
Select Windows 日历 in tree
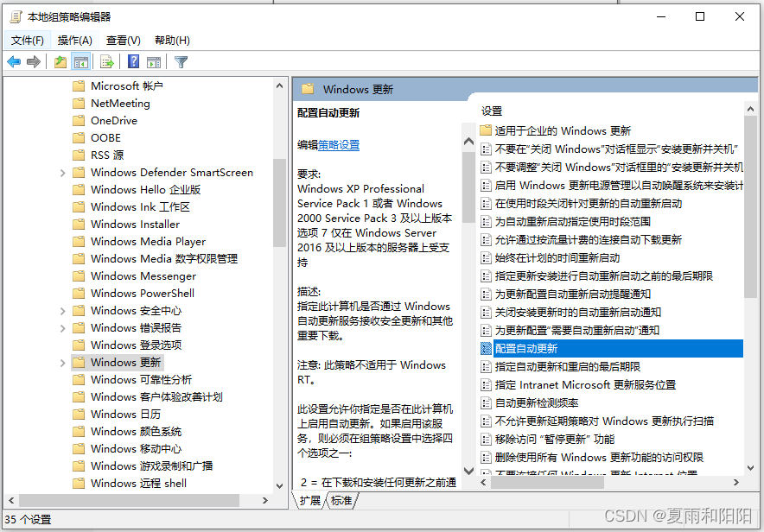click(x=125, y=415)
